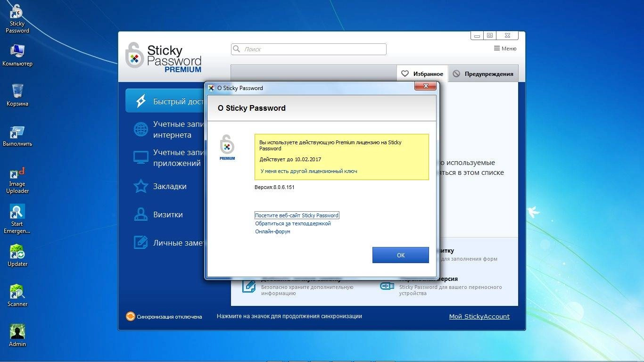Click the dialog title bar app icon

pyautogui.click(x=211, y=88)
